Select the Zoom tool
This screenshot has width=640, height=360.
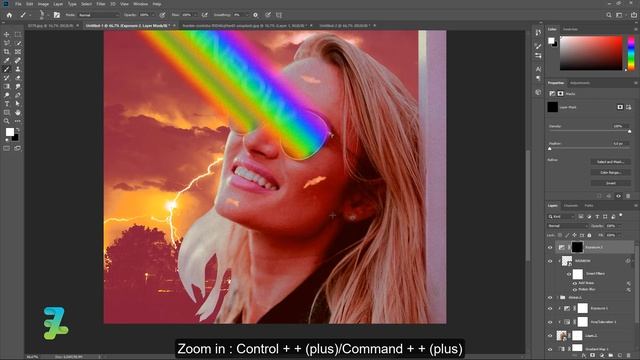tap(7, 121)
